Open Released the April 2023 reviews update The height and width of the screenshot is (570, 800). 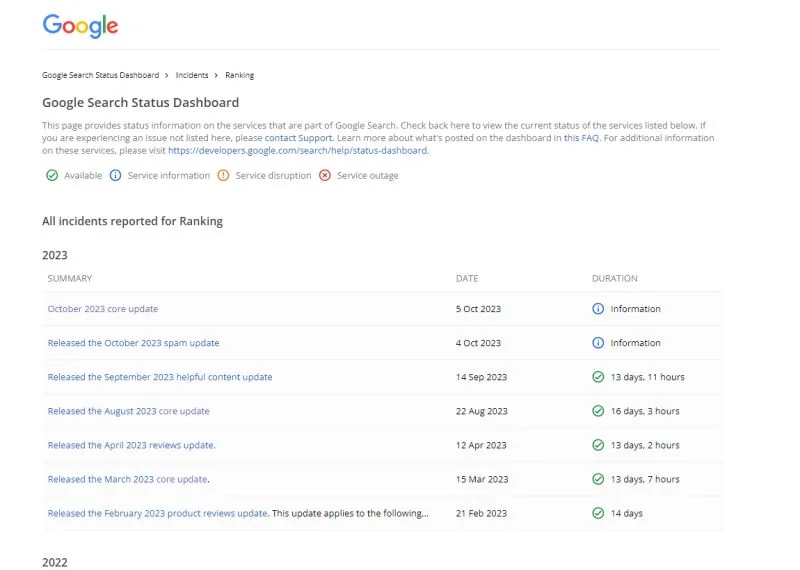tap(131, 445)
